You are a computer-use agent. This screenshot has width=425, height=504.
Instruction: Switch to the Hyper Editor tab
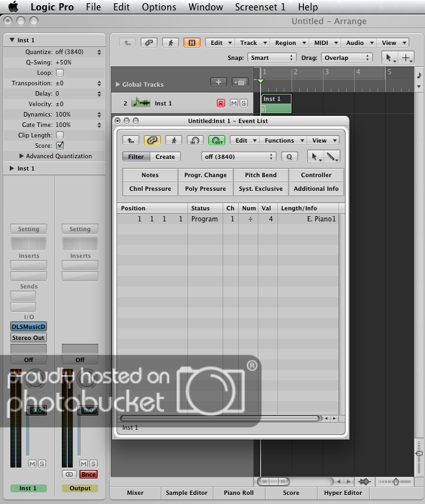(x=343, y=493)
